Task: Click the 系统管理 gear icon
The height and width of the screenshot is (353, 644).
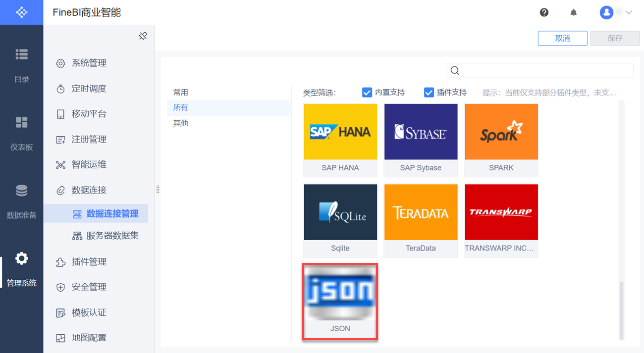Action: (x=60, y=63)
